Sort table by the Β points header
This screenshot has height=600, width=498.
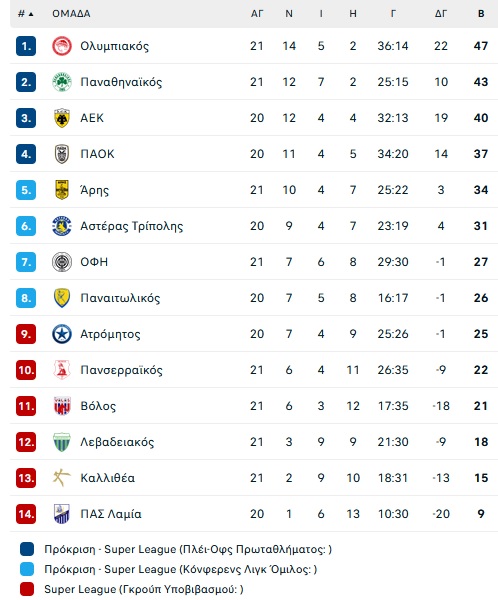(x=481, y=14)
